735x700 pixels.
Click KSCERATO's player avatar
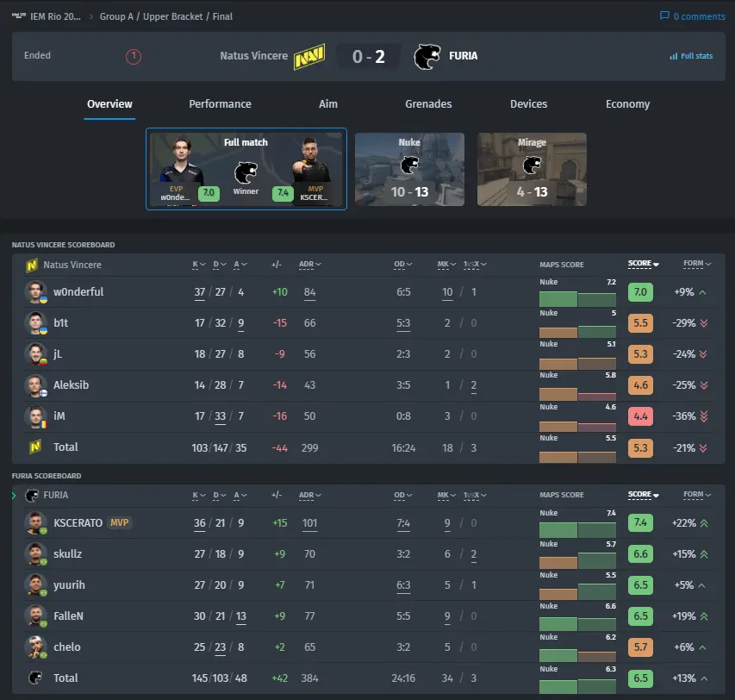[x=35, y=522]
